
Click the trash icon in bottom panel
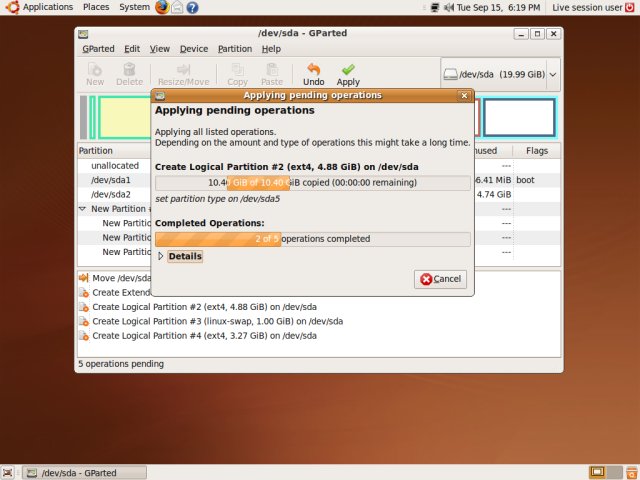[631, 473]
